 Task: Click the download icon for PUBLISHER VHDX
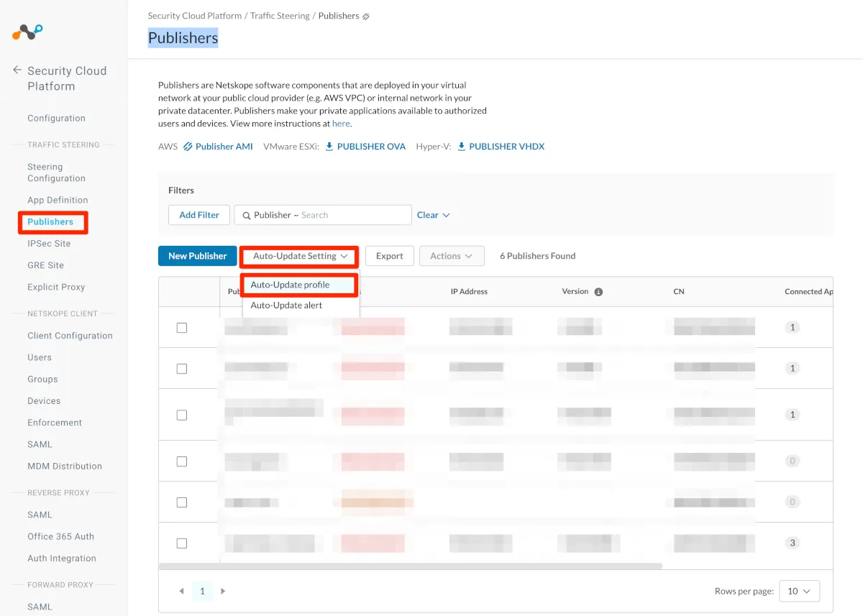pyautogui.click(x=461, y=146)
